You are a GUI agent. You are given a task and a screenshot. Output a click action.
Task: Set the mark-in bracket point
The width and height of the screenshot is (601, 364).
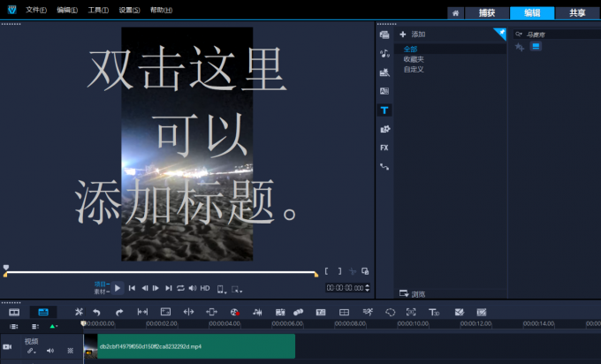tap(326, 271)
